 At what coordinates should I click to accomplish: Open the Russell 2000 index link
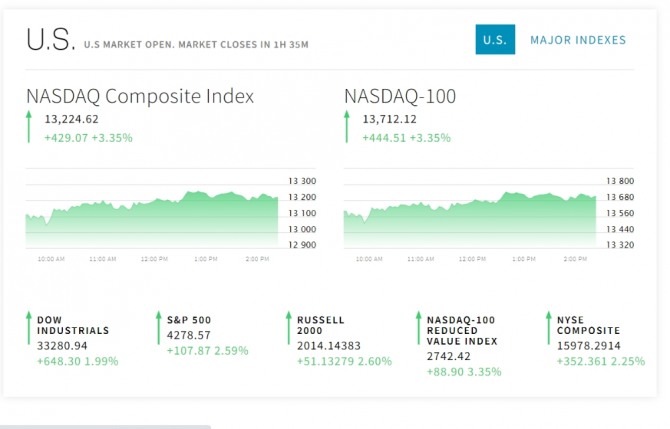coord(320,325)
